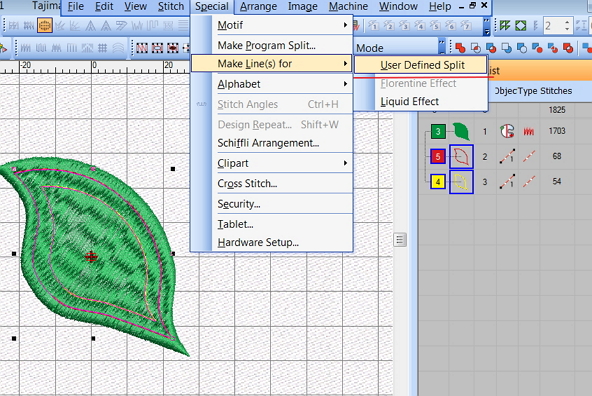Click the green color 3 swatch
Image resolution: width=592 pixels, height=396 pixels.
[x=438, y=131]
